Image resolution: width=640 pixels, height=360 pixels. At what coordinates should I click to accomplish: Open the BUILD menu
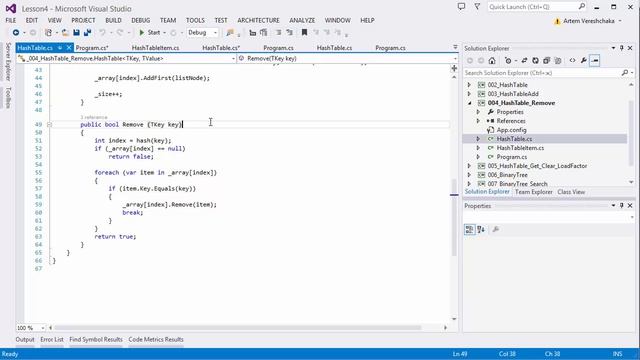pos(113,20)
